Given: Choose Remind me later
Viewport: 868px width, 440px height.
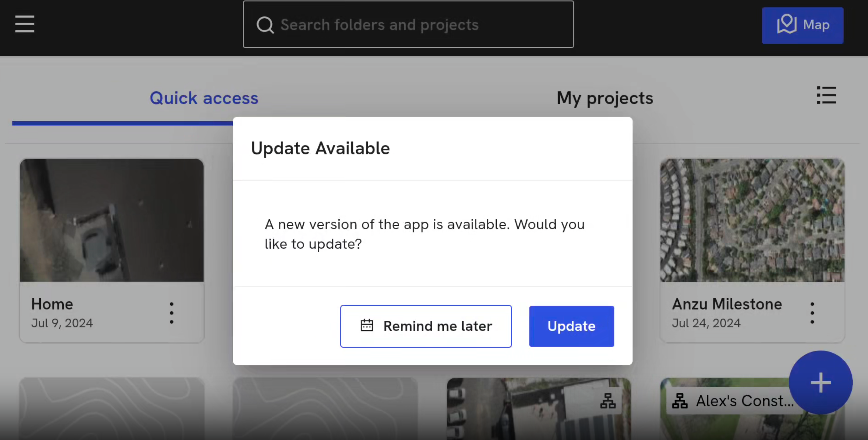Looking at the screenshot, I should pyautogui.click(x=426, y=326).
